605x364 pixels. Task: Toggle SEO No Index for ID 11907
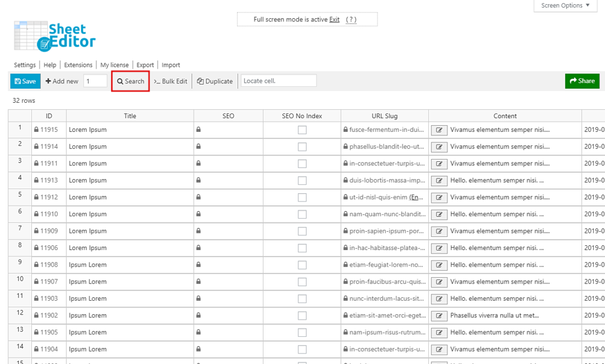point(302,281)
